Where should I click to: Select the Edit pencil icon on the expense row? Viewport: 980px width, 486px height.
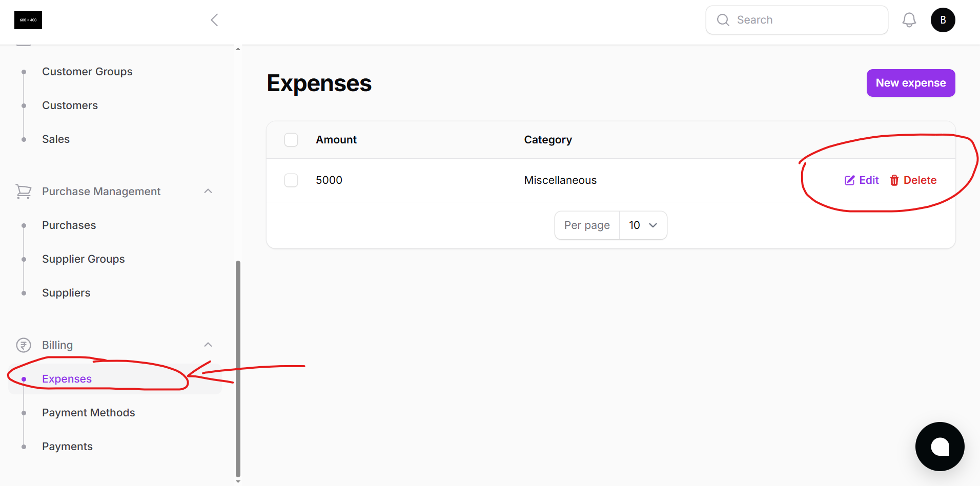point(850,180)
